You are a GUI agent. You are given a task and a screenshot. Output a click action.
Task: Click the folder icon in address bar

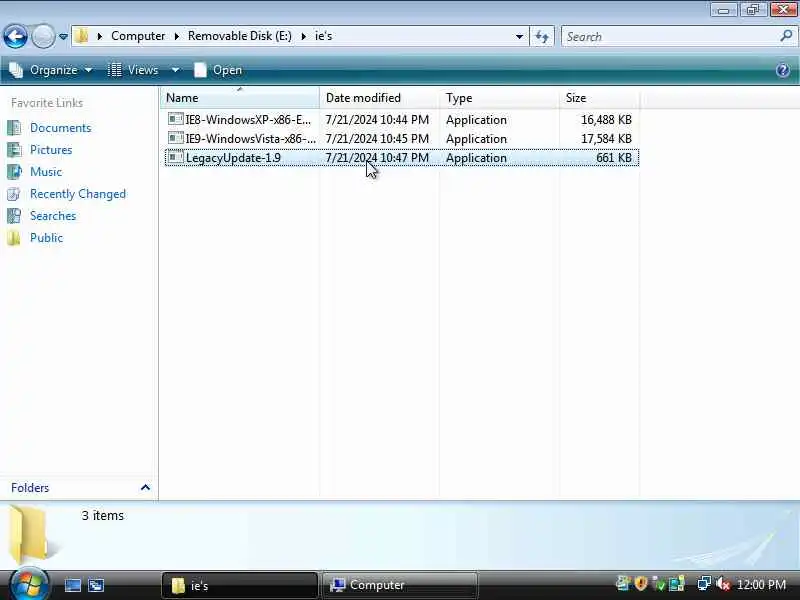[81, 36]
